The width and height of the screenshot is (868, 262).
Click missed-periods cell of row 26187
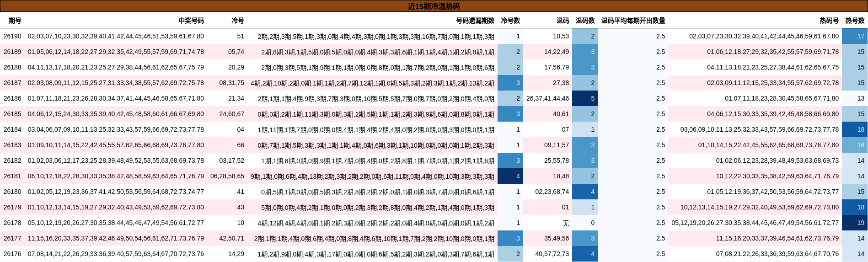pos(372,83)
